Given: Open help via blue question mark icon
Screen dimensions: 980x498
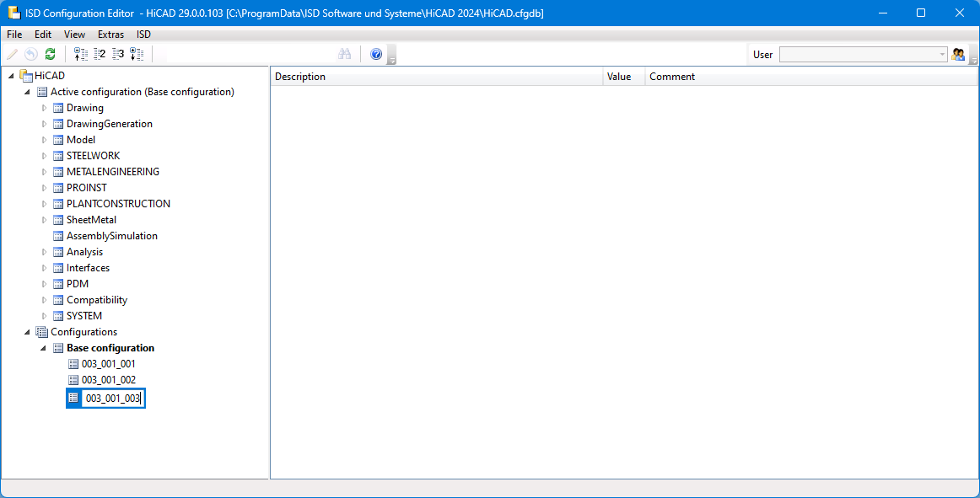Looking at the screenshot, I should 375,55.
